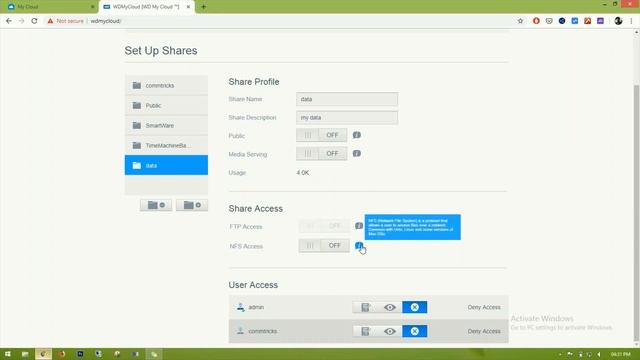Click the info icon beside NFS Access
Viewport: 640px width, 360px height.
point(359,245)
